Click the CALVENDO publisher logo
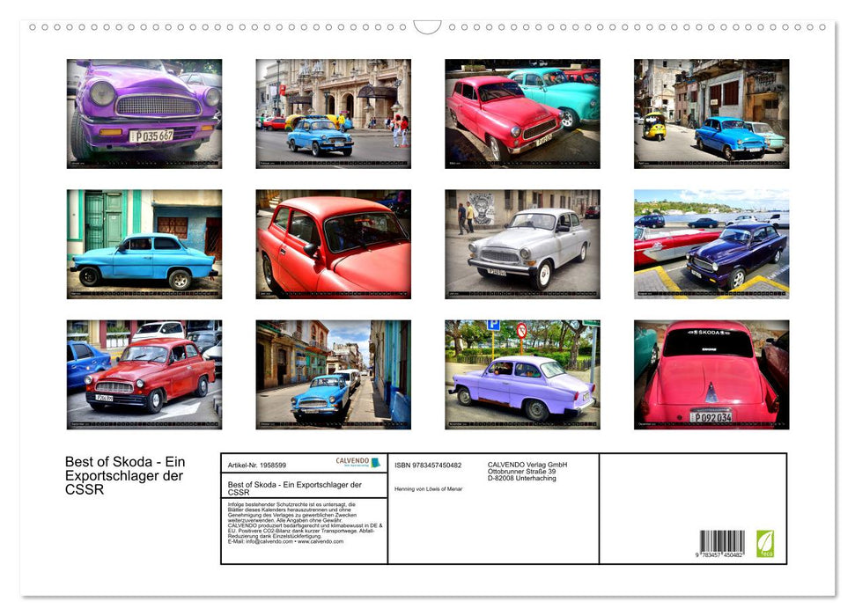 tap(356, 462)
